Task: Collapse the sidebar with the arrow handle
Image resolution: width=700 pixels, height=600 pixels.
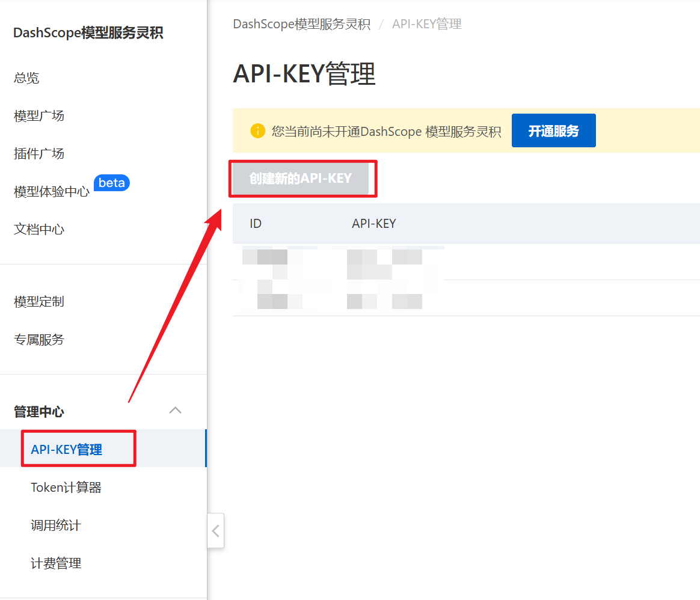Action: click(x=216, y=531)
